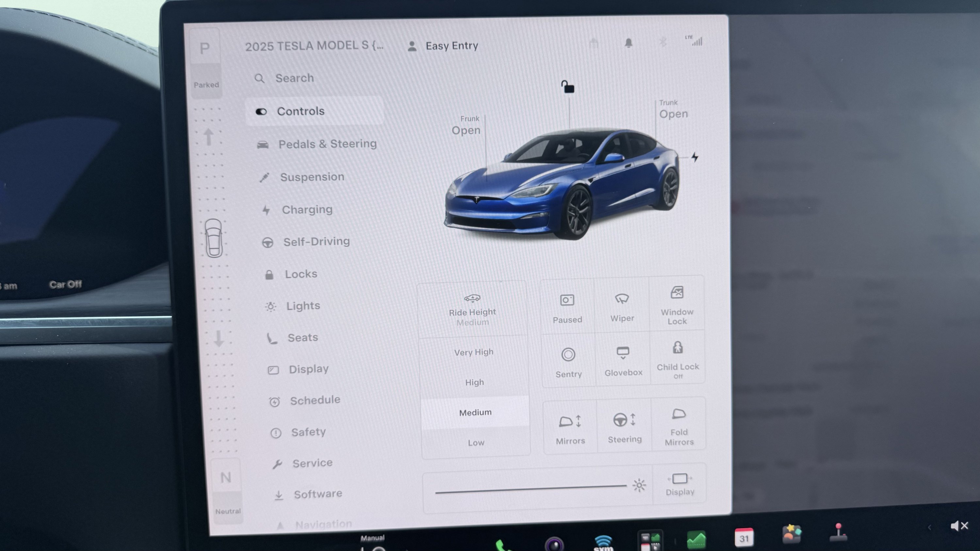Viewport: 980px width, 551px height.
Task: Open the Locks settings
Action: [x=291, y=274]
